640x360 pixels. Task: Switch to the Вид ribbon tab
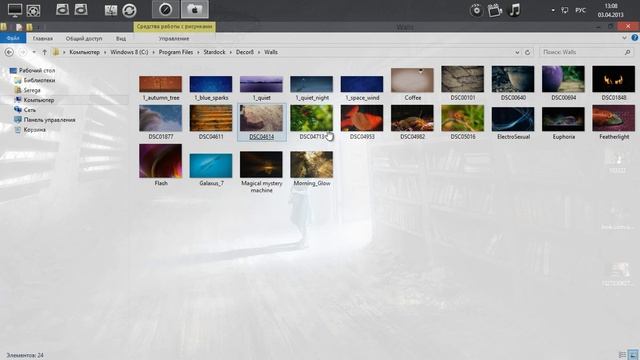click(x=121, y=38)
